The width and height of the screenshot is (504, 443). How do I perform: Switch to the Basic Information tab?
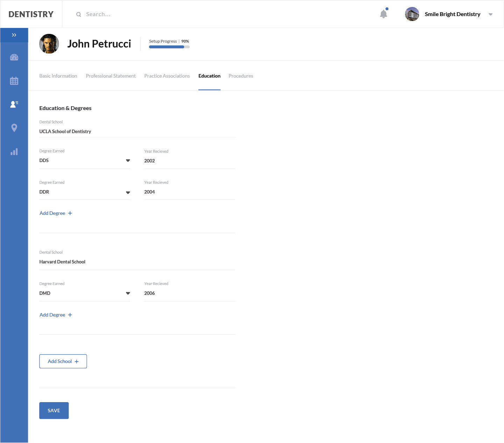(58, 76)
